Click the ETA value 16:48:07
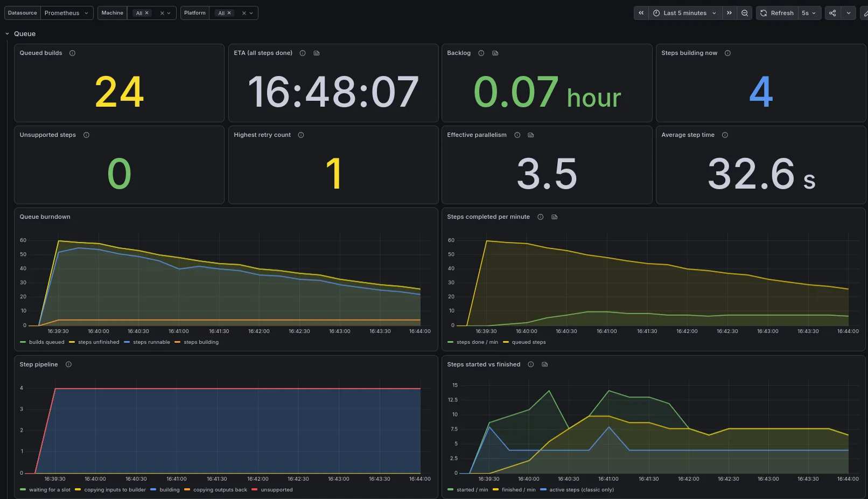 [333, 92]
